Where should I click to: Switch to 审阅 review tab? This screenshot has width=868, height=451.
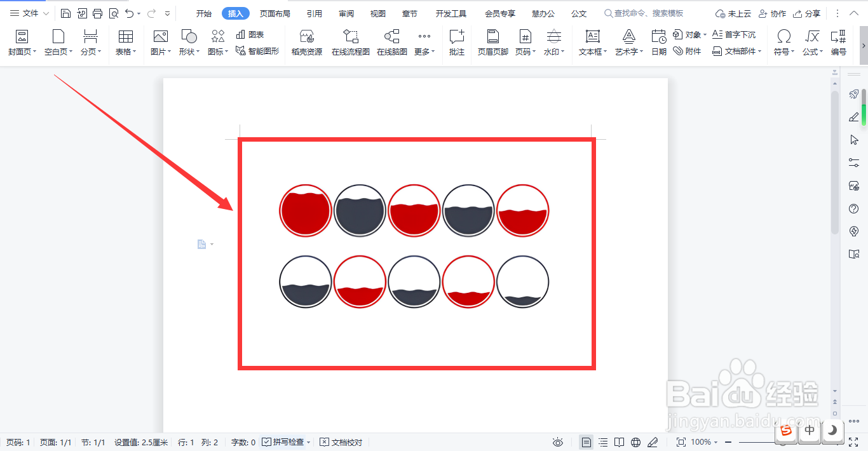(x=346, y=13)
